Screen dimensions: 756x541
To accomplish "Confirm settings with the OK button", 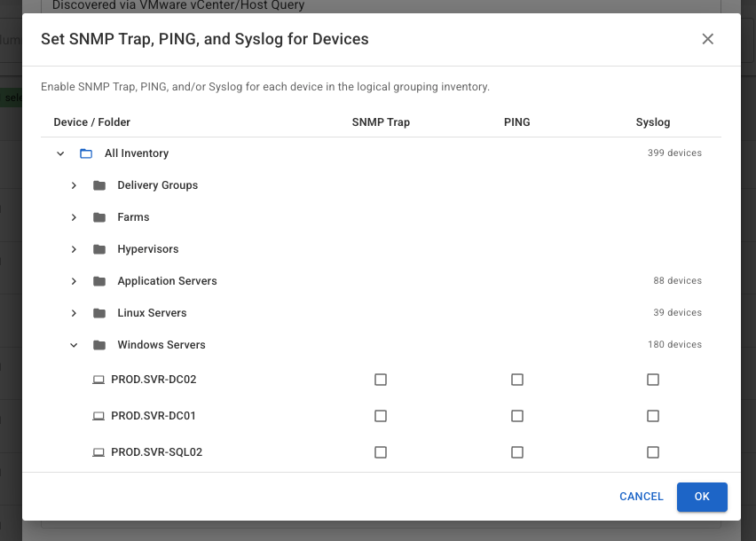I will pyautogui.click(x=702, y=497).
